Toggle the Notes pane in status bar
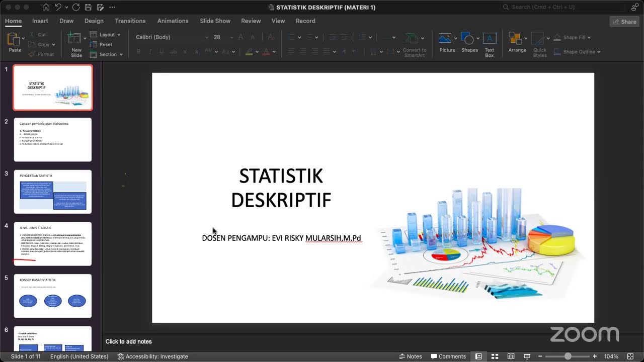 click(x=411, y=356)
